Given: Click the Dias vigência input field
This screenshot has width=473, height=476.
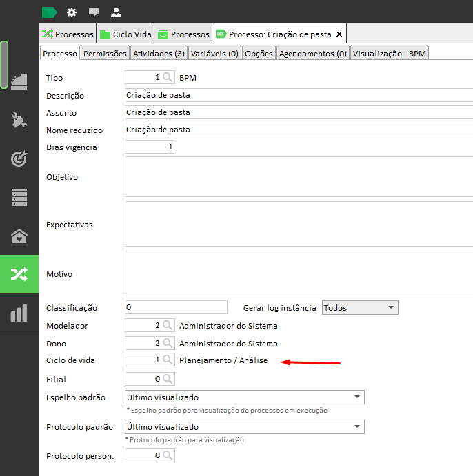Looking at the screenshot, I should pyautogui.click(x=150, y=147).
